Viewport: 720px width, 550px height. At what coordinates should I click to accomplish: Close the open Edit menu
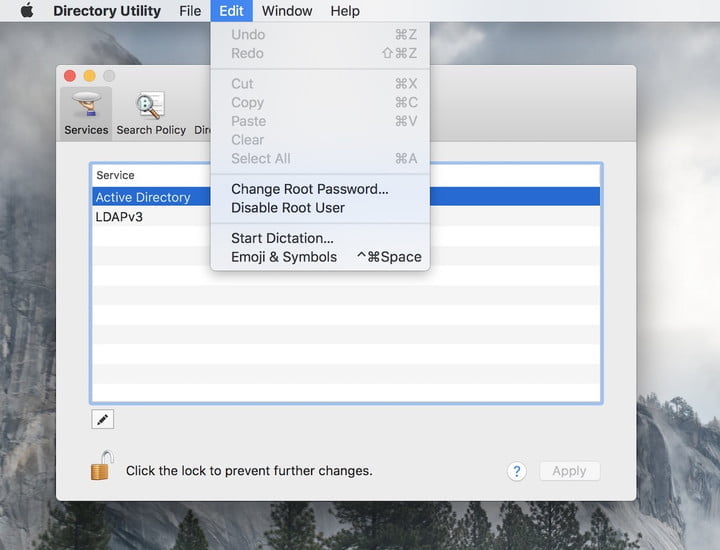(x=231, y=11)
